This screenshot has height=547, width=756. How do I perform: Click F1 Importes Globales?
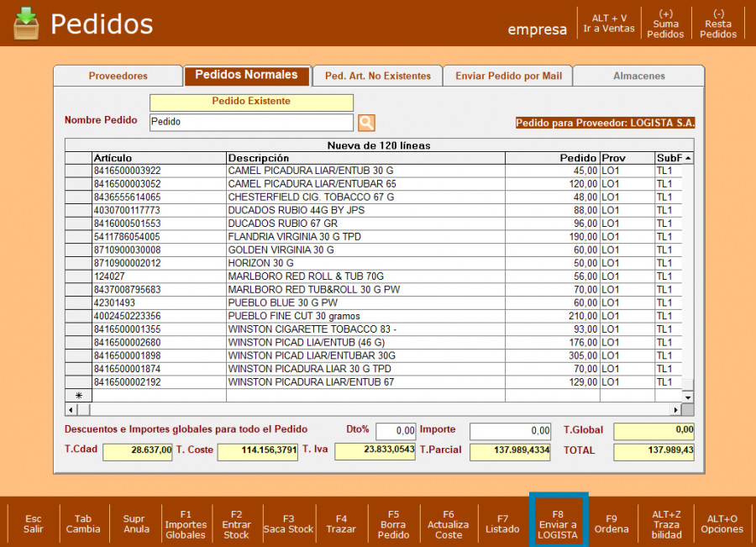[x=186, y=523]
